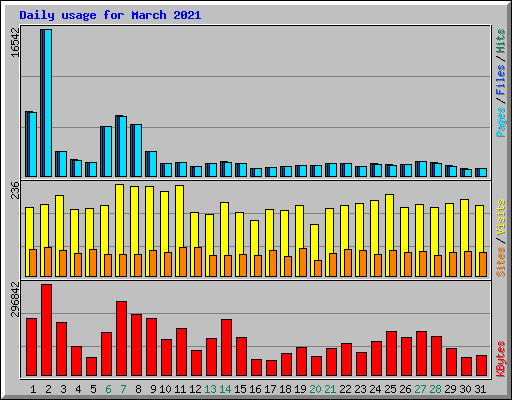This screenshot has width=512, height=400.
Task: Click the green weekend day 21 label
Action: (330, 389)
